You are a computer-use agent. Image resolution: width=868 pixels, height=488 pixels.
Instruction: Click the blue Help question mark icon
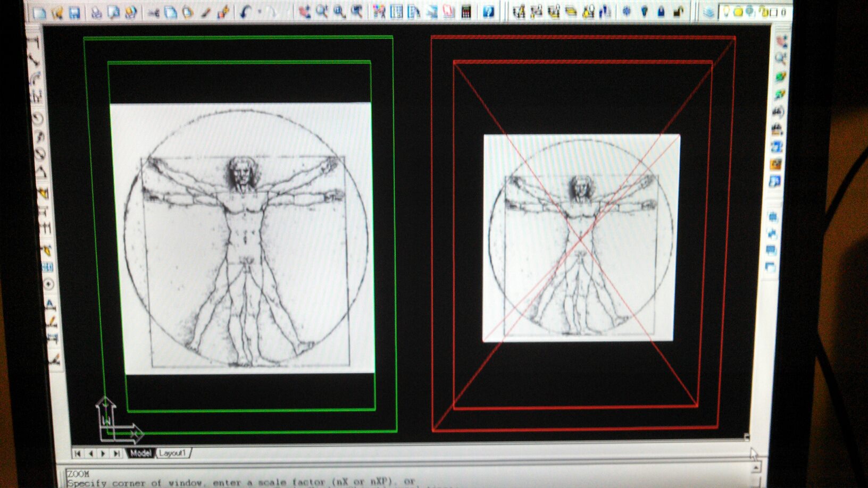488,11
